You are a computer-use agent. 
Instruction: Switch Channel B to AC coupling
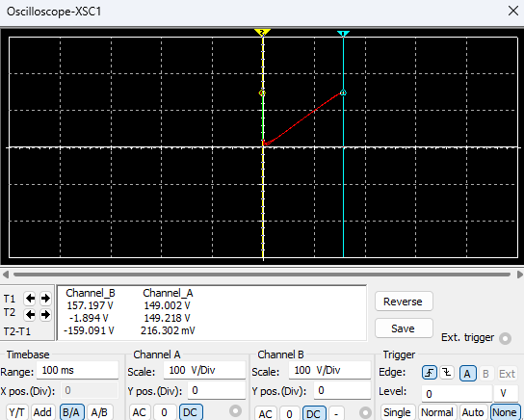coord(265,413)
